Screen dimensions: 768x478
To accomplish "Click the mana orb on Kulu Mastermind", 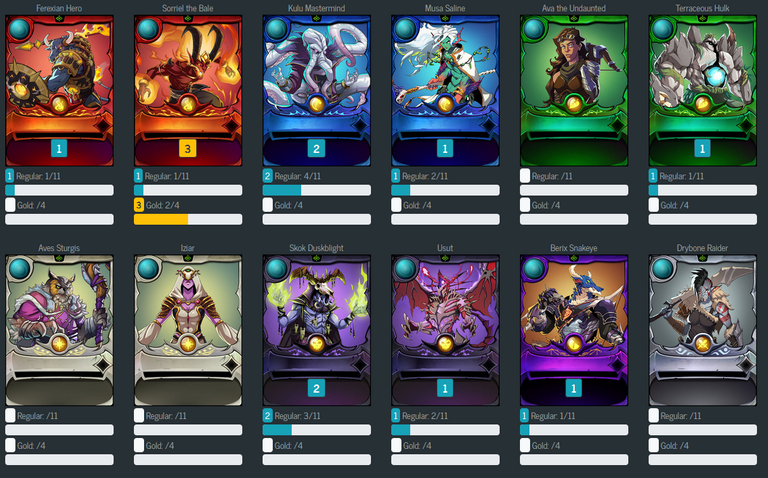I will point(276,29).
